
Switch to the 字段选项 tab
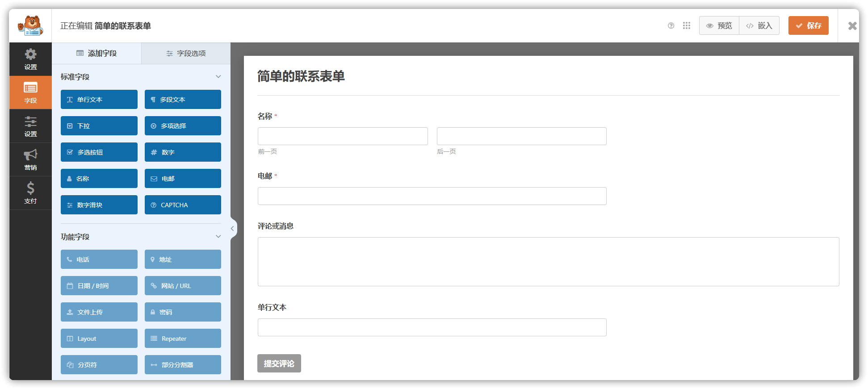[x=186, y=53]
